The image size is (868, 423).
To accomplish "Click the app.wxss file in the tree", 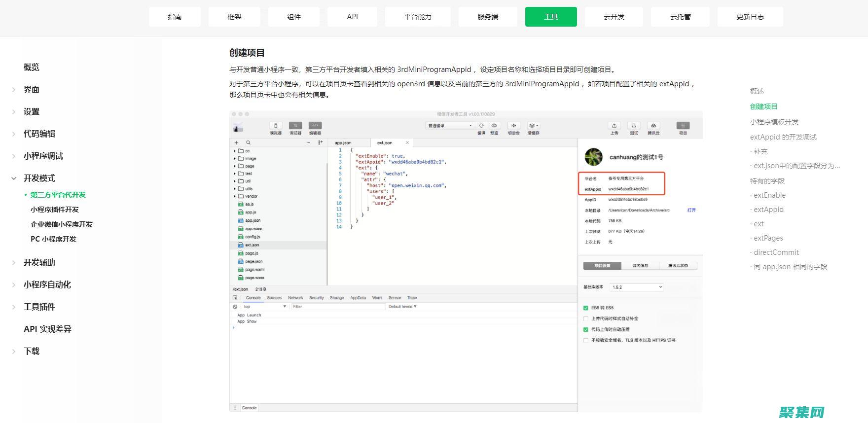I will pos(250,229).
